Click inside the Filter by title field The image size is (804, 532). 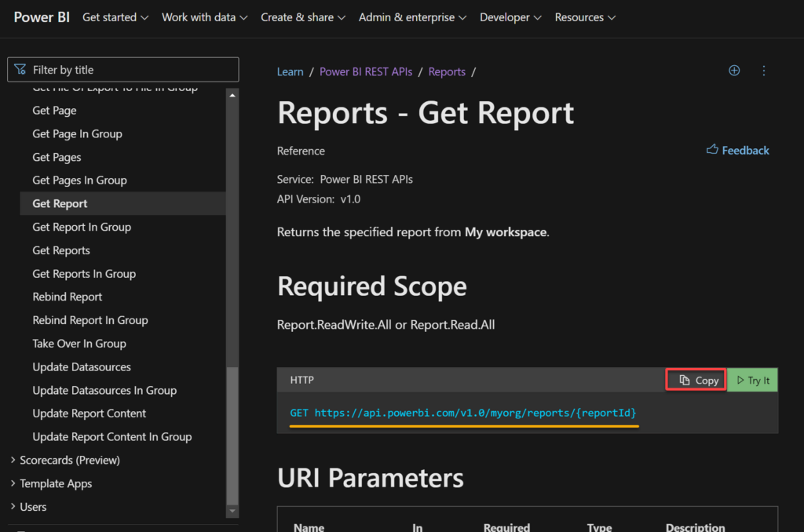coord(126,69)
